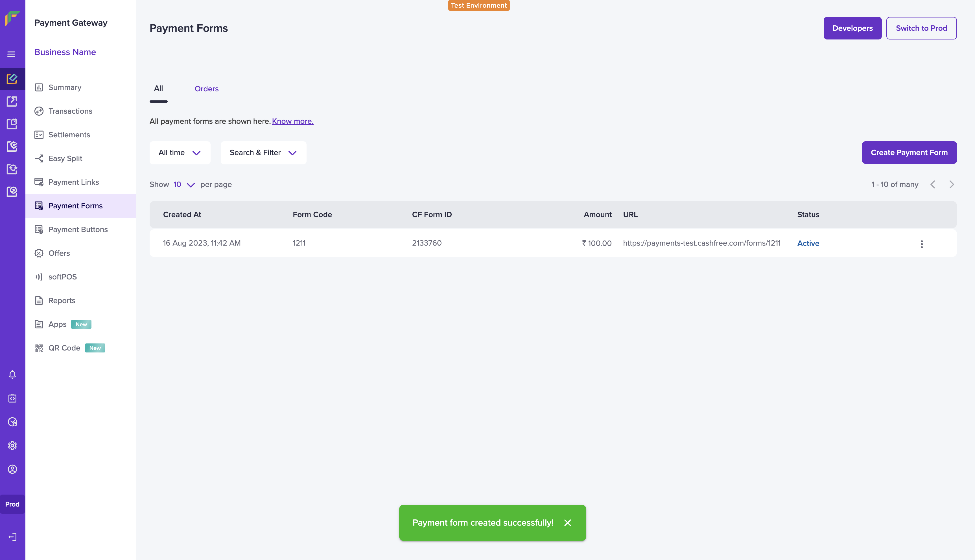Click the logout icon at bottom
Image resolution: width=975 pixels, height=560 pixels.
[x=12, y=537]
